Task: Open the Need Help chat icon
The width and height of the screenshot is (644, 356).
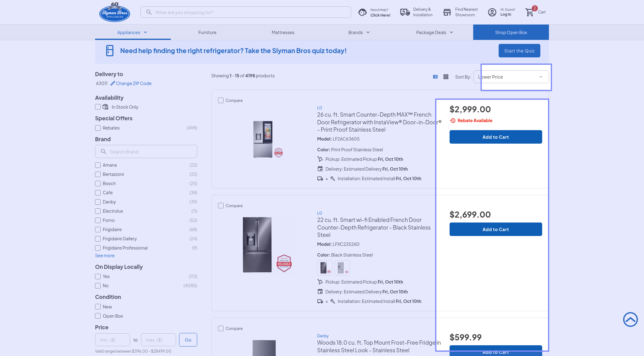Action: pos(362,12)
